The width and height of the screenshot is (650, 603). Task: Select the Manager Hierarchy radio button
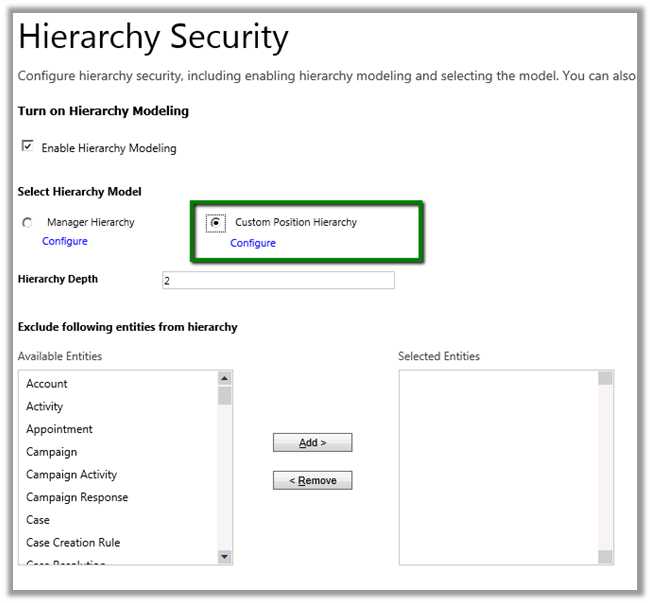(27, 223)
